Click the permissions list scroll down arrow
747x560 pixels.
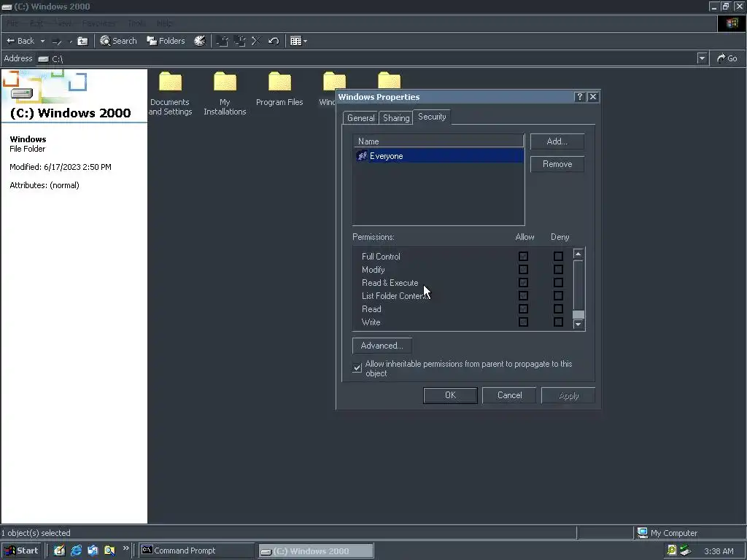click(578, 324)
